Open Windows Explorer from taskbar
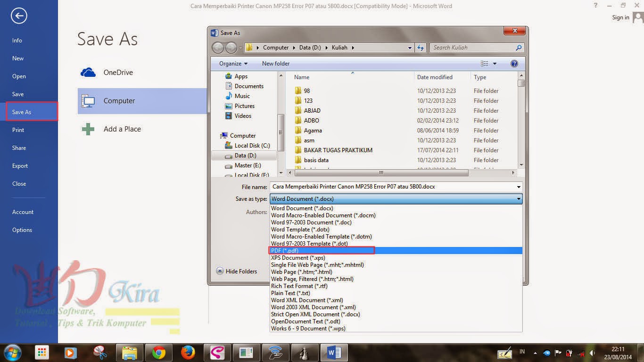 pos(130,353)
